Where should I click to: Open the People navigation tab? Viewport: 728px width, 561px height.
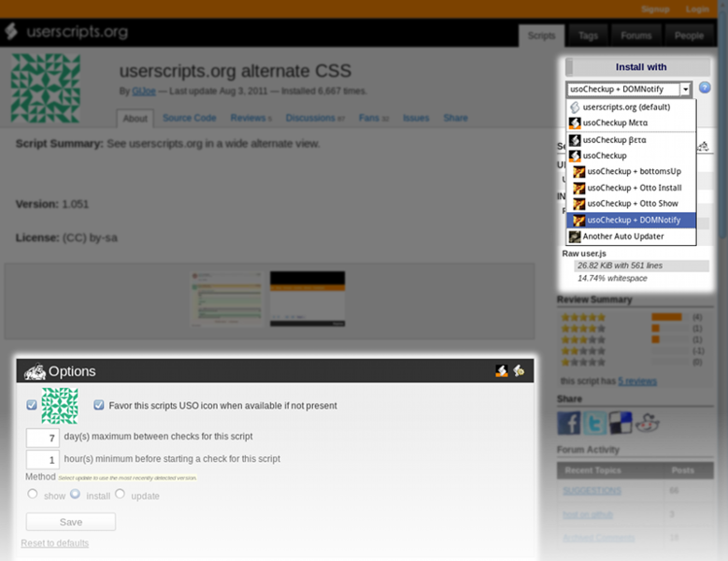[x=689, y=36]
